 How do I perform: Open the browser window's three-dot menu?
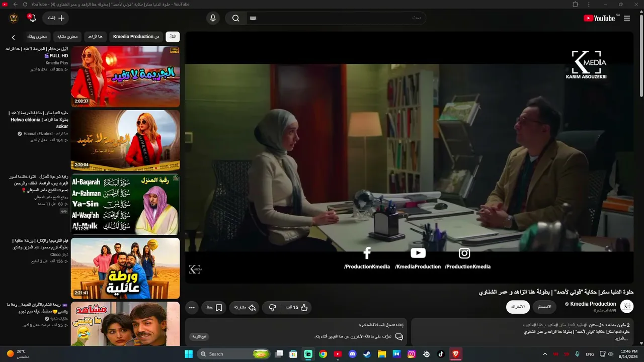(589, 4)
